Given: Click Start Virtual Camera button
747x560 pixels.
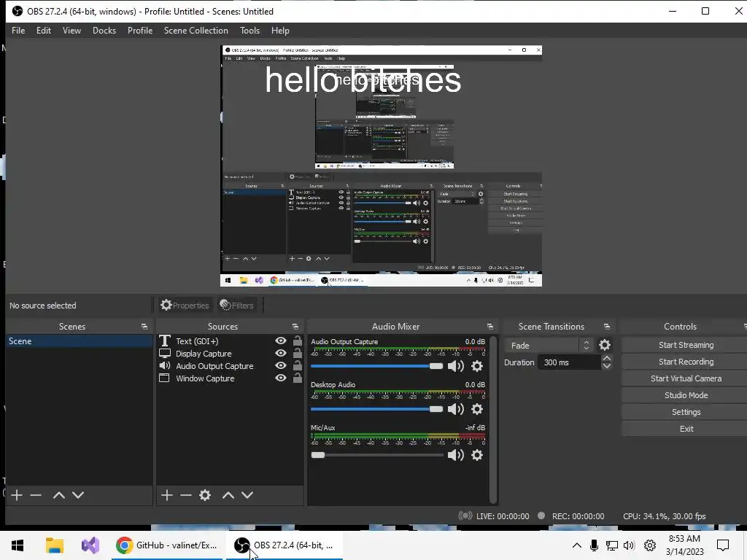Looking at the screenshot, I should coord(686,378).
